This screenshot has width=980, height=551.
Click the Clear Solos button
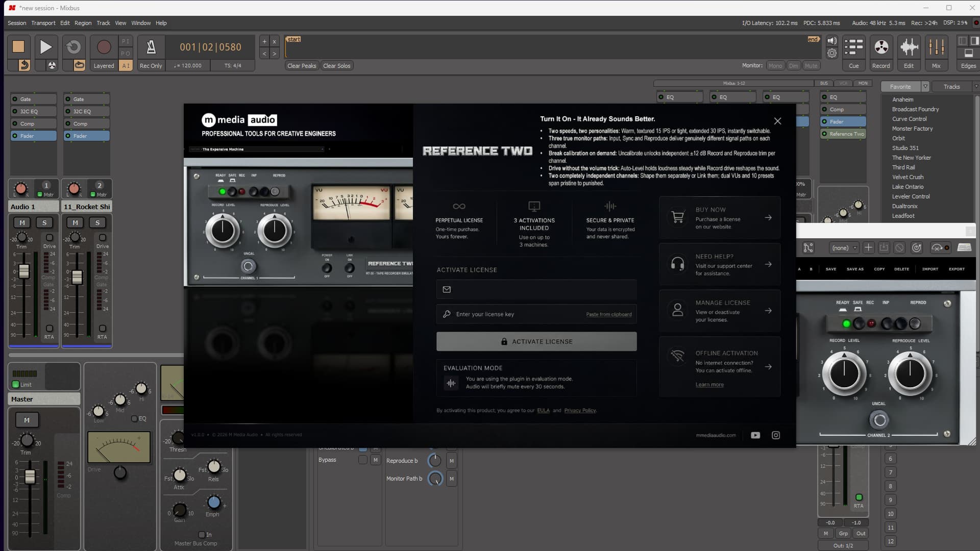(x=337, y=65)
